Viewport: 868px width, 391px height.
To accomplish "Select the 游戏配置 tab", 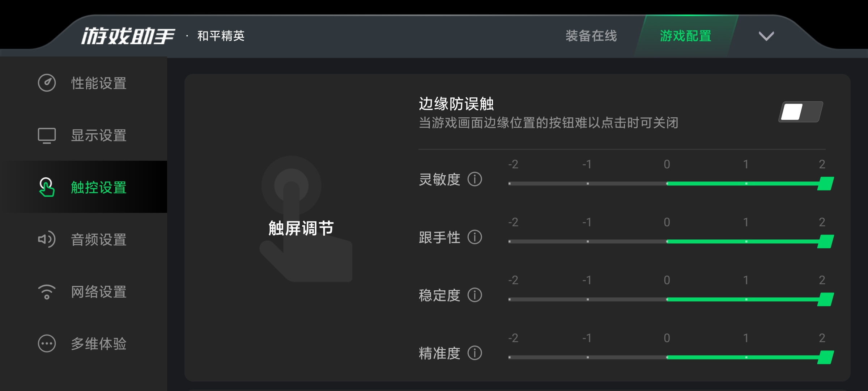I will coord(686,36).
